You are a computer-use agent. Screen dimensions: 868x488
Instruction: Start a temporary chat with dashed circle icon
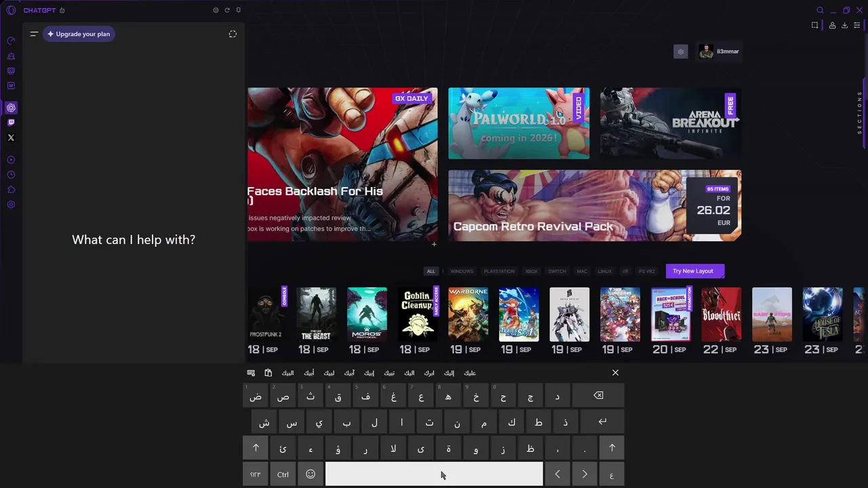[233, 34]
